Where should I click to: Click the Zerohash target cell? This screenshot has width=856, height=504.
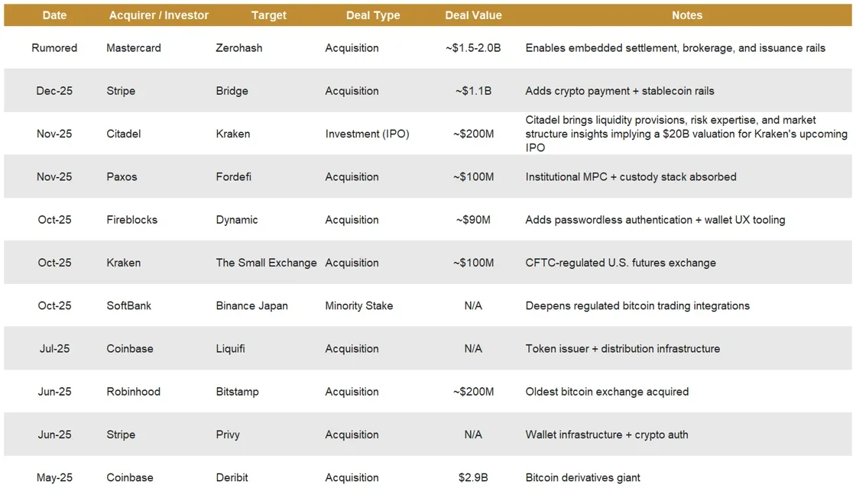[x=239, y=48]
